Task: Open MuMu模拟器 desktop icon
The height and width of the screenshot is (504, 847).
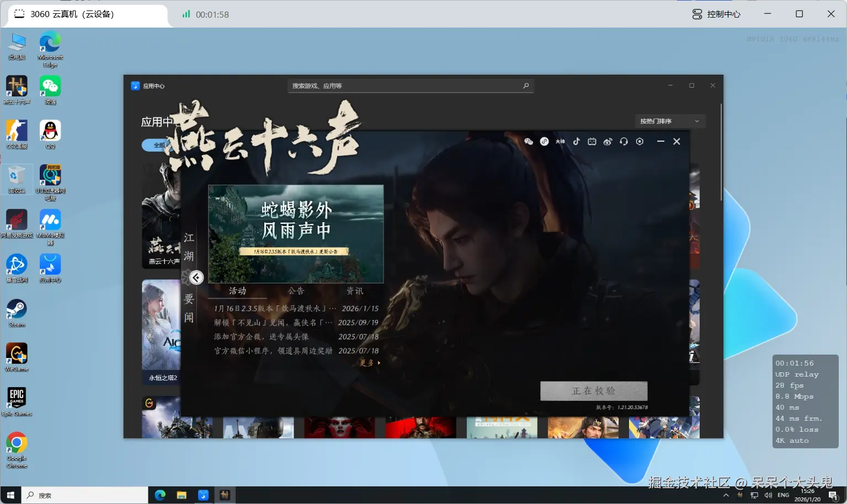Action: 50,227
